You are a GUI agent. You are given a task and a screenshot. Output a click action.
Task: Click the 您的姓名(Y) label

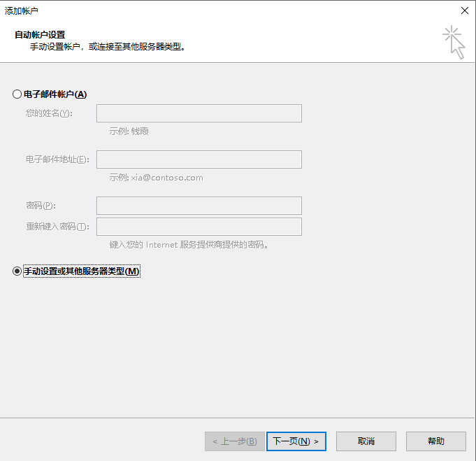[x=49, y=113]
